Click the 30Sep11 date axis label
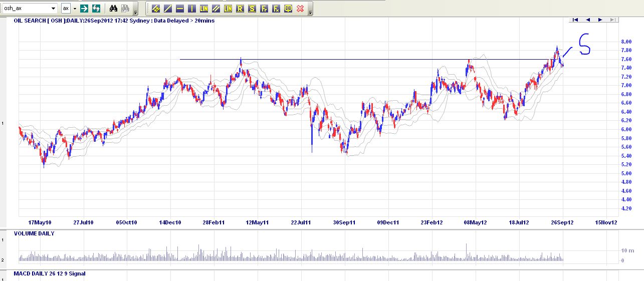 [345, 222]
